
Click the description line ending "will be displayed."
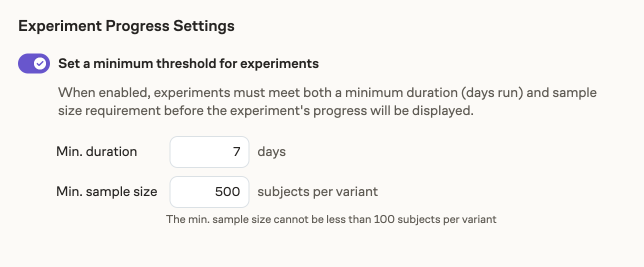coord(265,110)
